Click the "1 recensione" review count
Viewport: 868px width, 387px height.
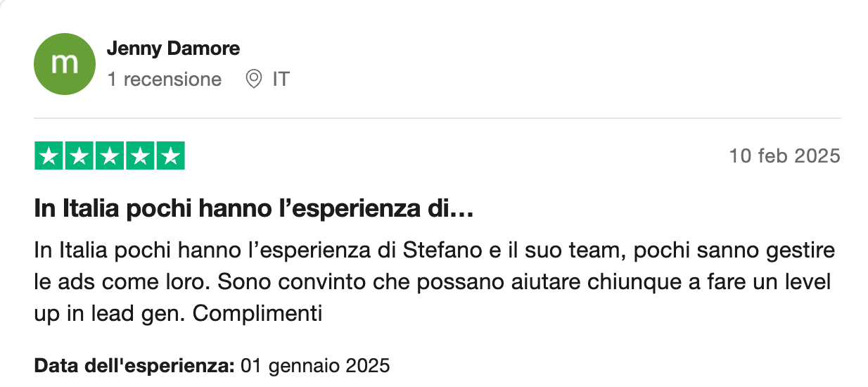[164, 80]
